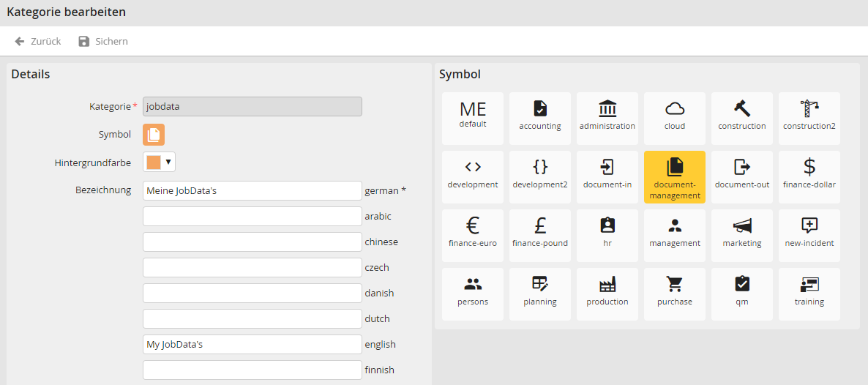868x385 pixels.
Task: Select the accounting symbol icon
Action: (539, 113)
